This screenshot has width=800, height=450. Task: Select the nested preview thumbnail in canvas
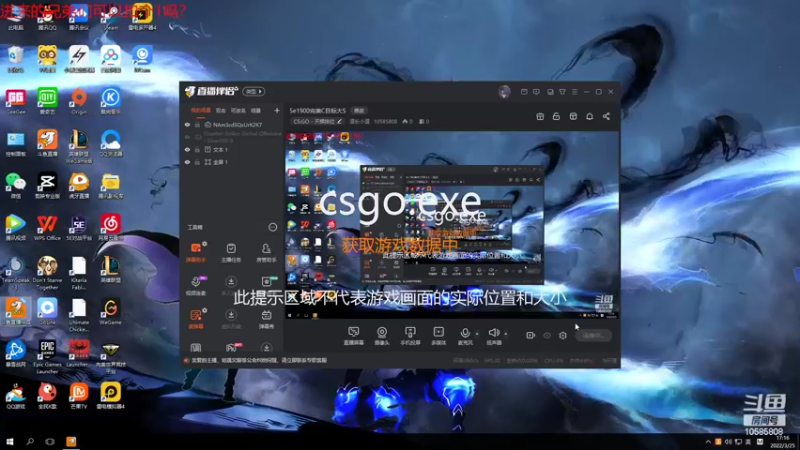(x=452, y=224)
